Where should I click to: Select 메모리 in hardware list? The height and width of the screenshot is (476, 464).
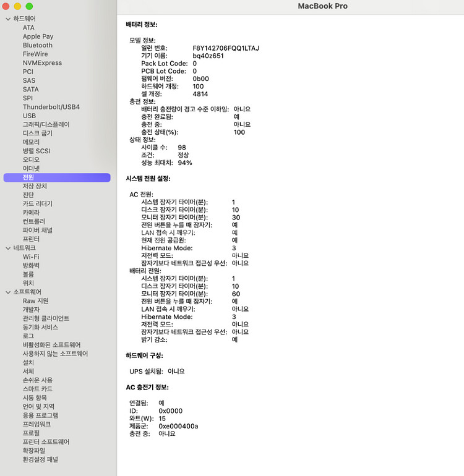[x=31, y=142]
